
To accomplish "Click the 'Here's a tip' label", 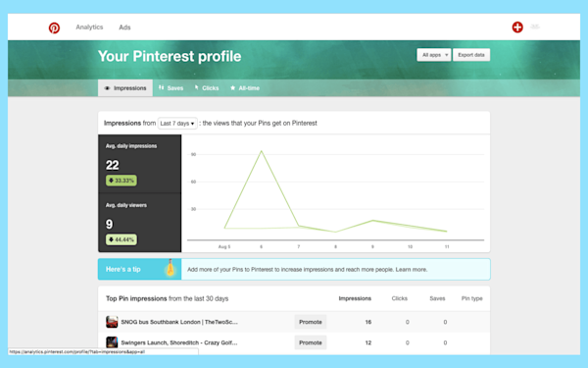I will point(123,269).
